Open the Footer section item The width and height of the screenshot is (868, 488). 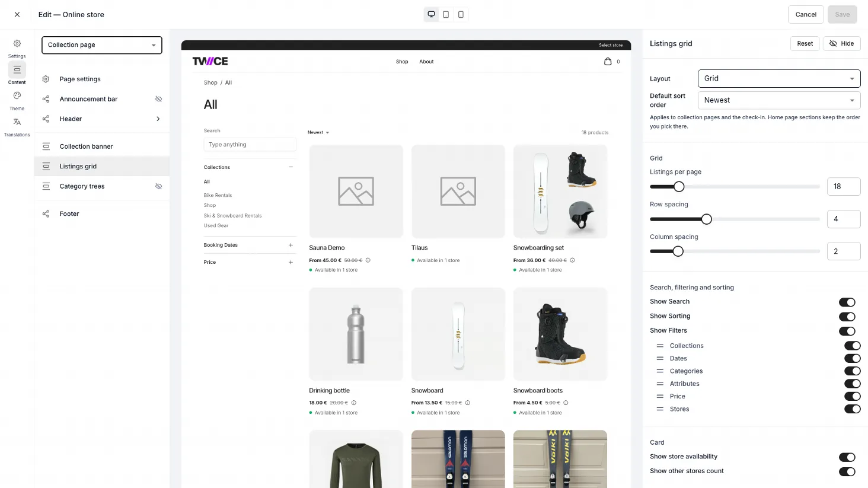pos(102,214)
